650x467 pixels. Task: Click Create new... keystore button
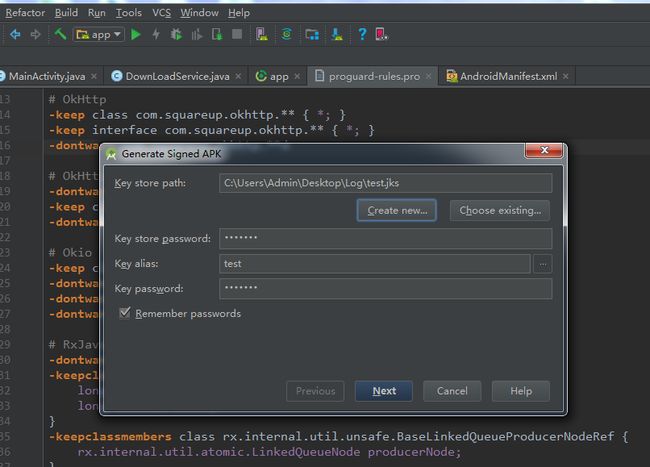pyautogui.click(x=397, y=211)
